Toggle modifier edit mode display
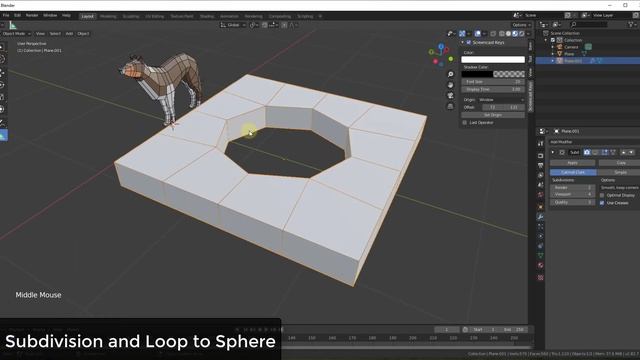This screenshot has width=640, height=360. tap(604, 152)
